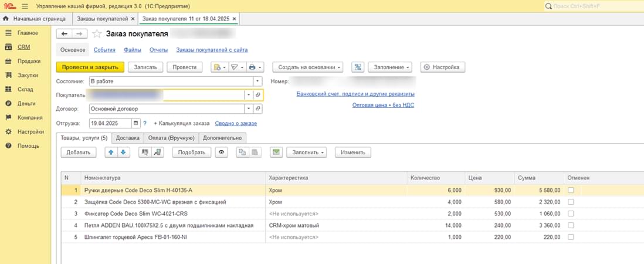
Task: Click the move row up arrow
Action: click(x=110, y=152)
